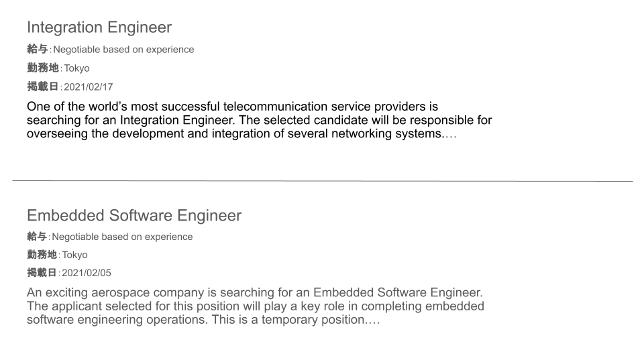Select the 勤務地 label in Integration Engineer listing

coord(43,68)
